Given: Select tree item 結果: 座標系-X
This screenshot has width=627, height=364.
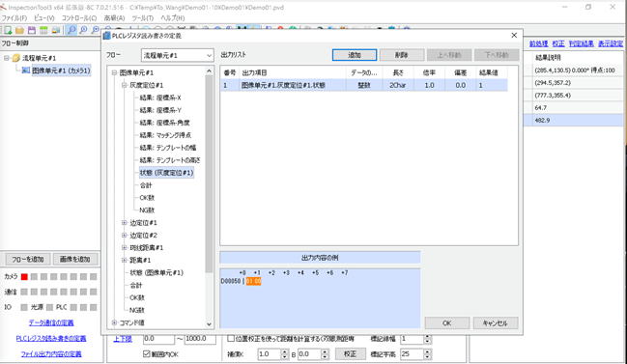Looking at the screenshot, I should pyautogui.click(x=160, y=98).
